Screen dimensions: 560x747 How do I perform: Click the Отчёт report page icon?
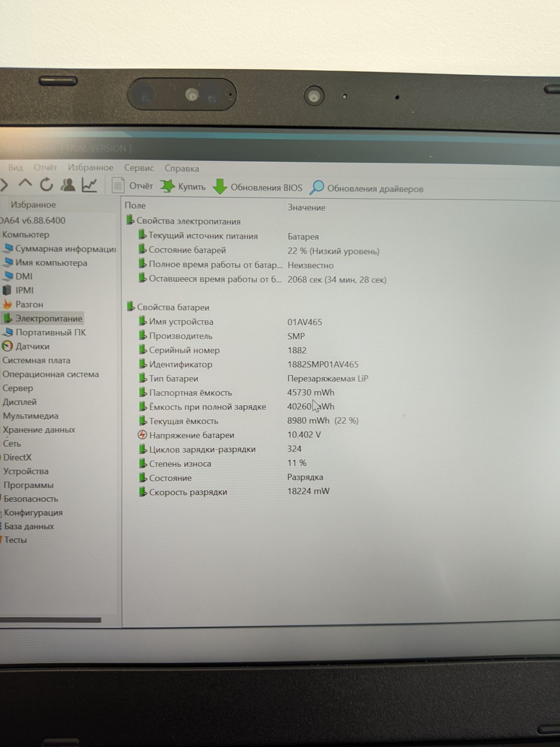118,185
